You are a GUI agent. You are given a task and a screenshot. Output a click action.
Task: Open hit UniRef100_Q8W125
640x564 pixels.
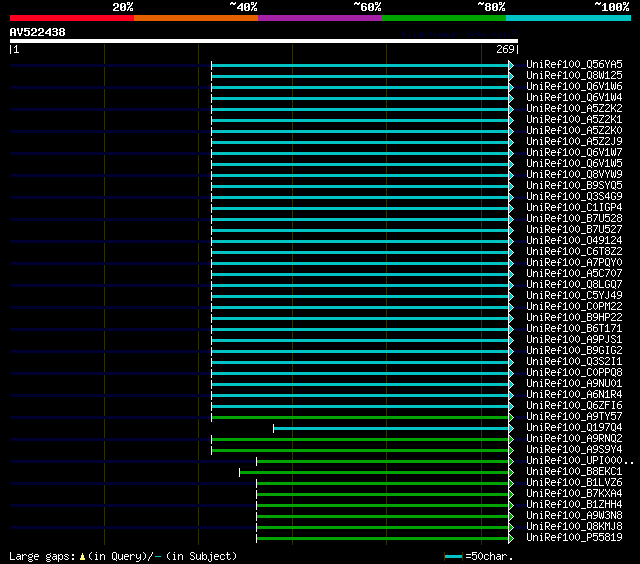tap(574, 75)
